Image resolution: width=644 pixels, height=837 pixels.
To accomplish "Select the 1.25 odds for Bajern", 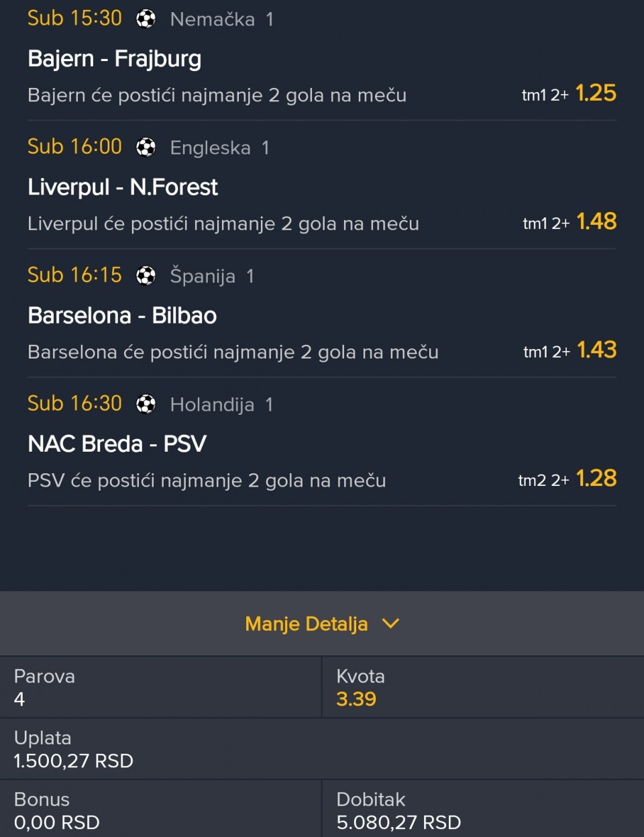I will click(596, 93).
